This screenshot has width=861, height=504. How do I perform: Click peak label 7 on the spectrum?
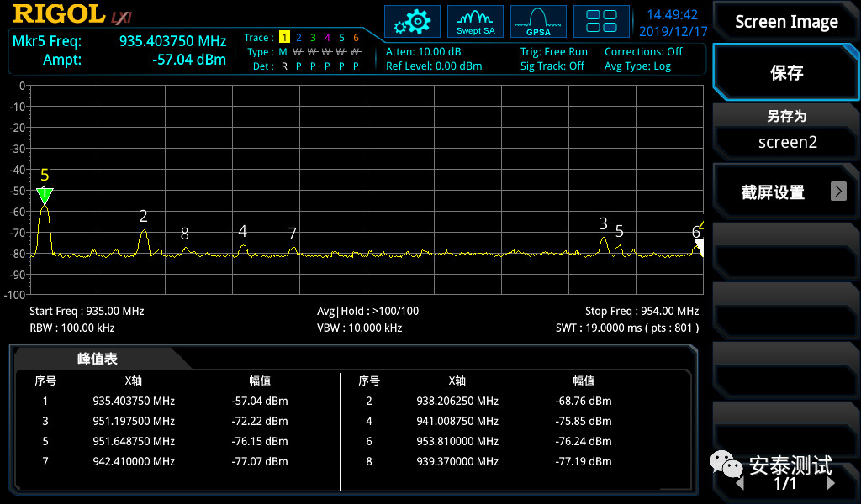click(292, 234)
